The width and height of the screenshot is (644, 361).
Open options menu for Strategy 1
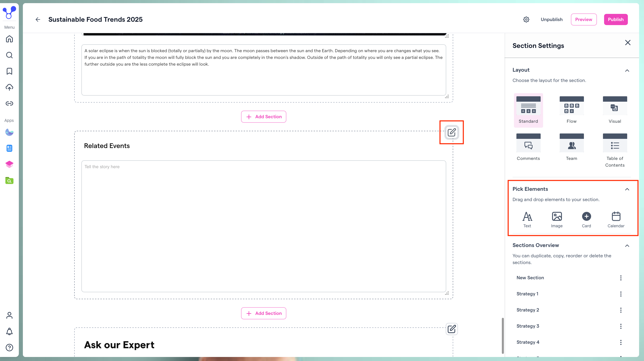point(620,294)
